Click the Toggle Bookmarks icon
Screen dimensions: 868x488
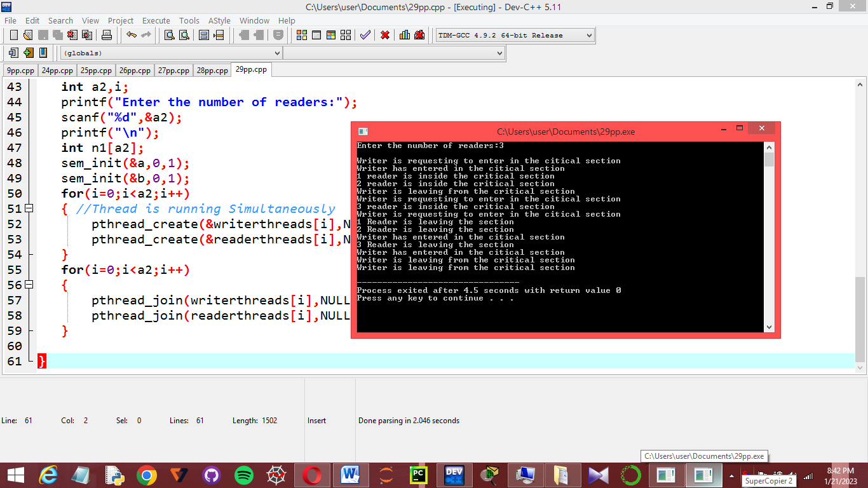[x=28, y=53]
